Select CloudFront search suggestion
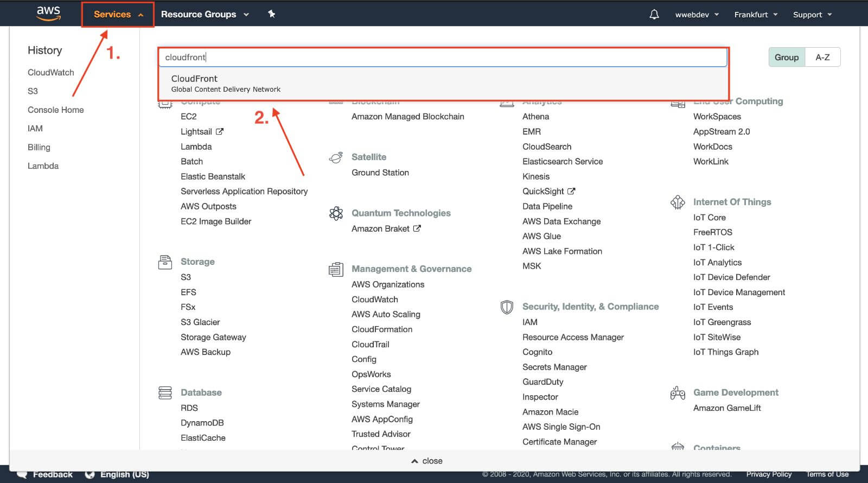 (x=442, y=83)
